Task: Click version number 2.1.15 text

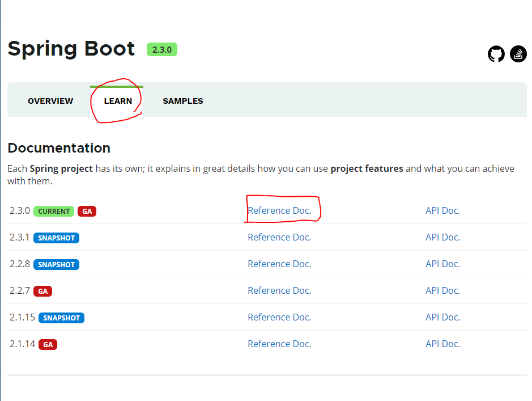Action: (23, 317)
